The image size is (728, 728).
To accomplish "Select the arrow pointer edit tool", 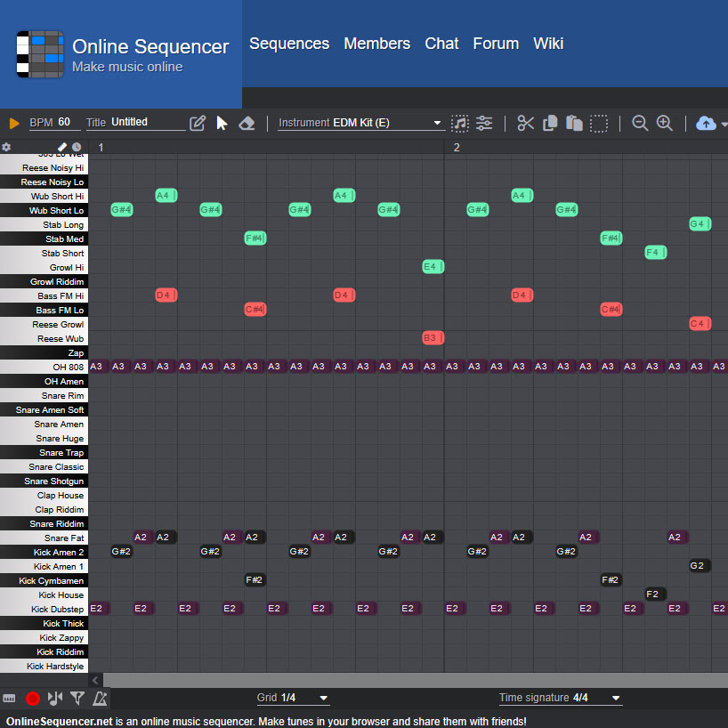I will (222, 123).
